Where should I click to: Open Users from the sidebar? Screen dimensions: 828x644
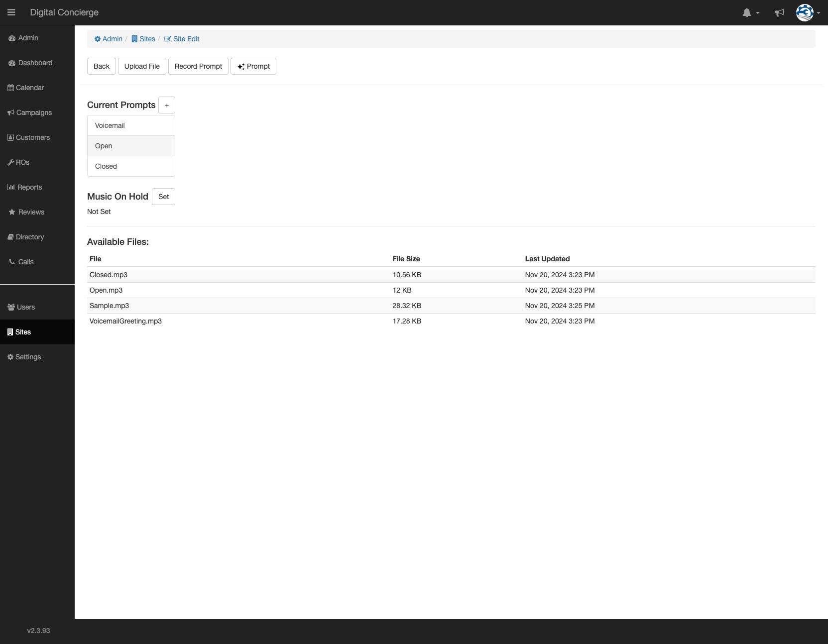pos(37,307)
